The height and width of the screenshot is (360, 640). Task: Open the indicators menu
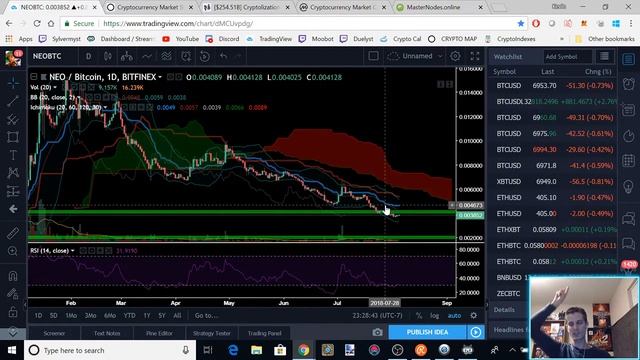click(147, 56)
